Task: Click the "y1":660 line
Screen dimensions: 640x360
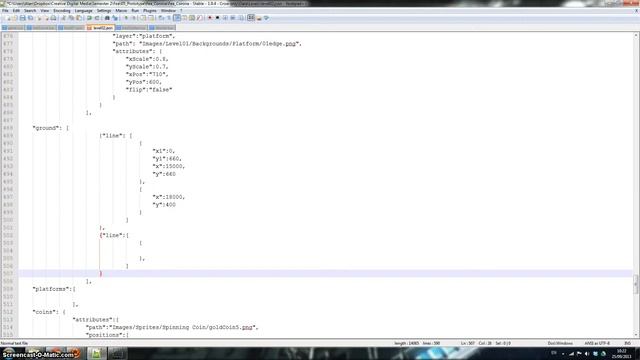Action: (x=167, y=158)
